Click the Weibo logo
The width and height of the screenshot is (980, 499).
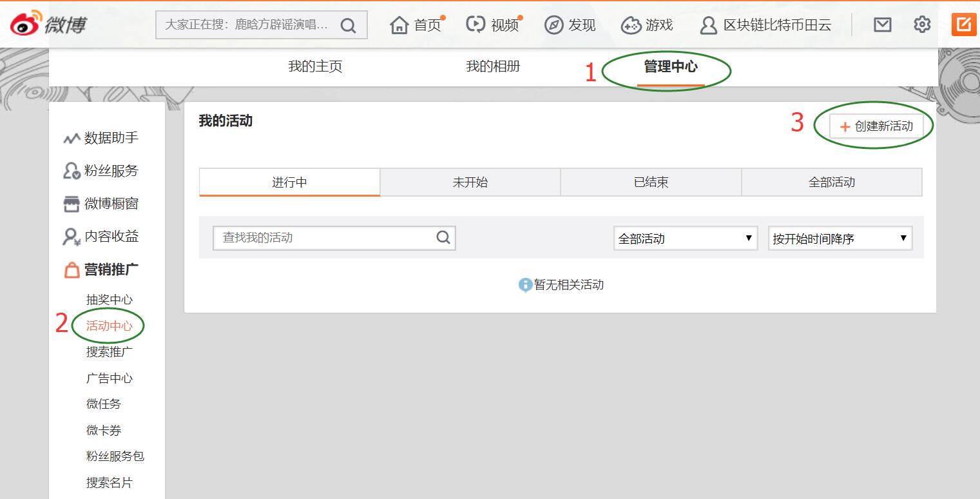tap(48, 24)
